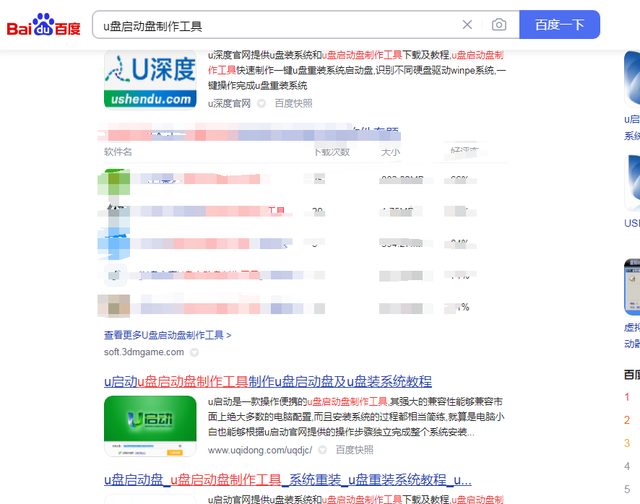Select hot-search item numbered 5
Image resolution: width=640 pixels, height=504 pixels.
[627, 489]
